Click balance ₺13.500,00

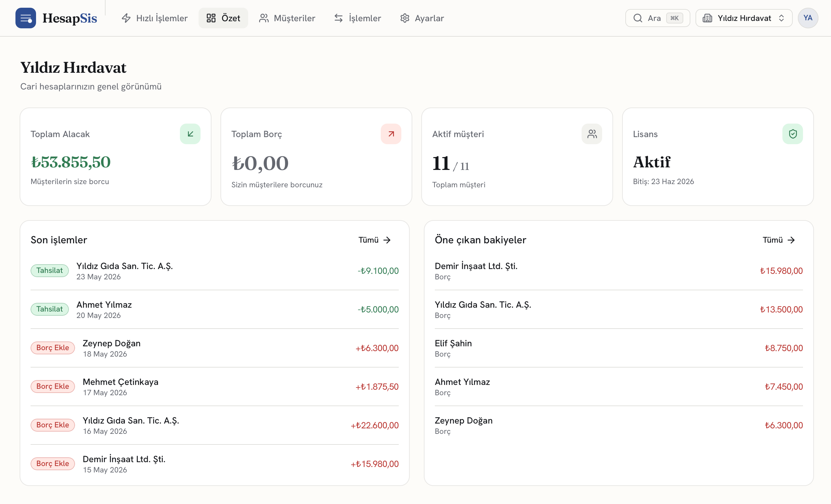(x=781, y=309)
